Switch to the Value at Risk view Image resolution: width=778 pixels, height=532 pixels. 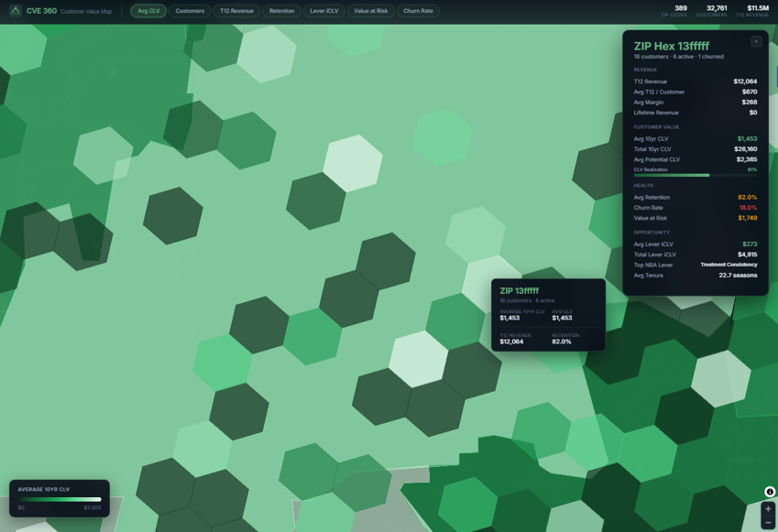coord(372,12)
